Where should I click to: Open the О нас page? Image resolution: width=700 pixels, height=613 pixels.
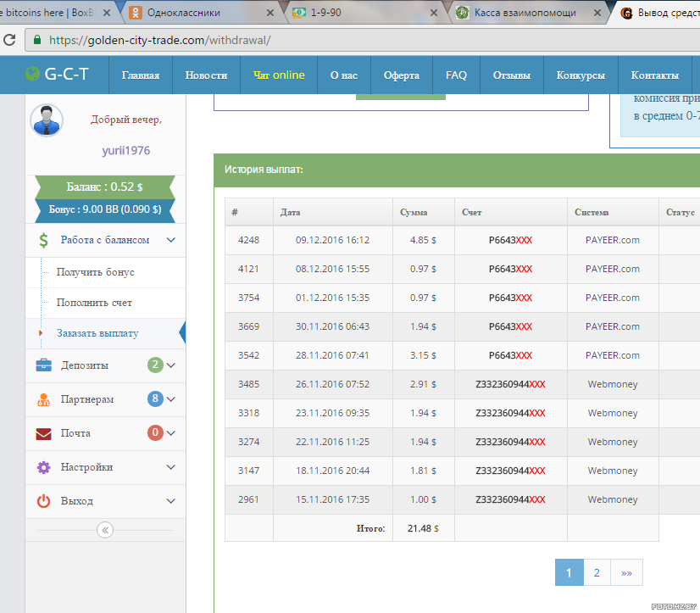(344, 75)
